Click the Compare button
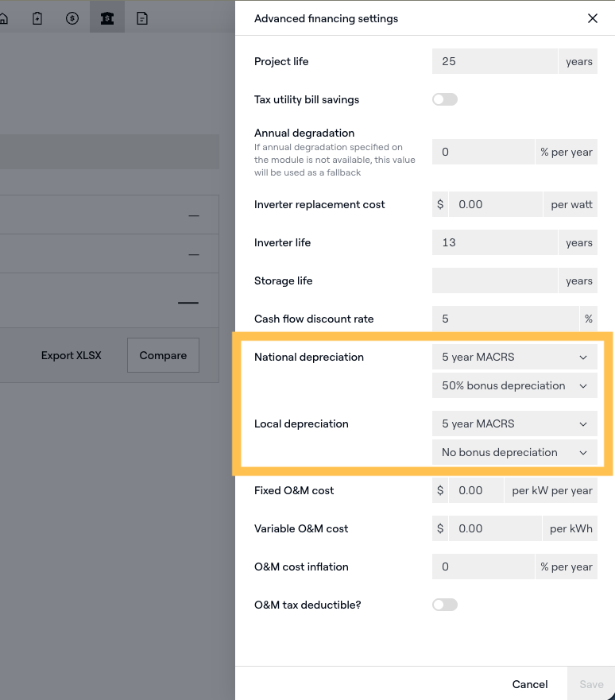Viewport: 615px width, 700px height. coord(163,355)
